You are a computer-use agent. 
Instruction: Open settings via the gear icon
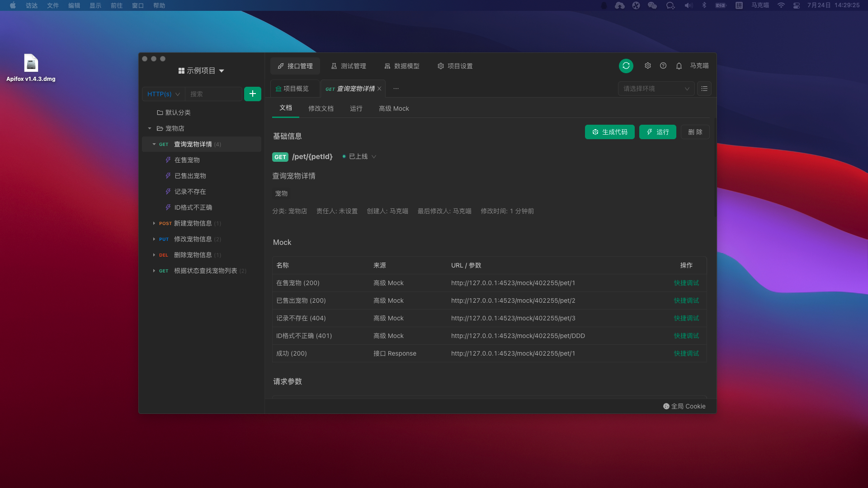[x=648, y=66]
